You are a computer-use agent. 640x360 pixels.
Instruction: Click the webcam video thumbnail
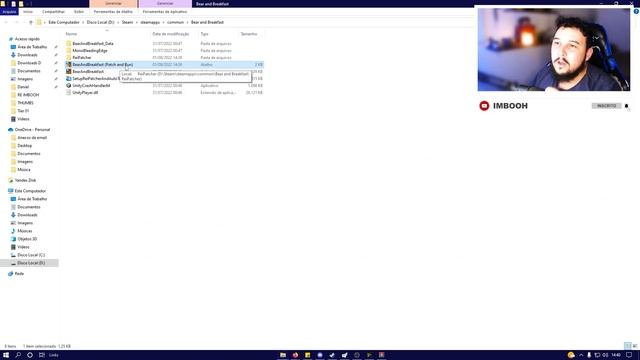(554, 49)
